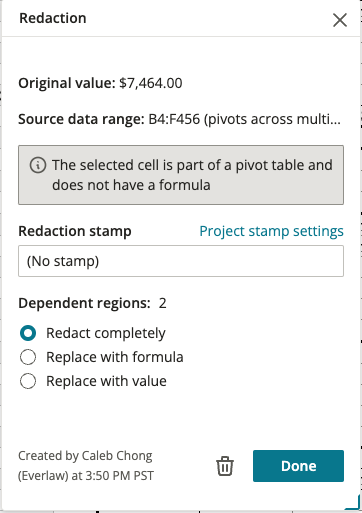Click the truncated source data range B4:F456 text
The height and width of the screenshot is (513, 362).
pos(245,119)
